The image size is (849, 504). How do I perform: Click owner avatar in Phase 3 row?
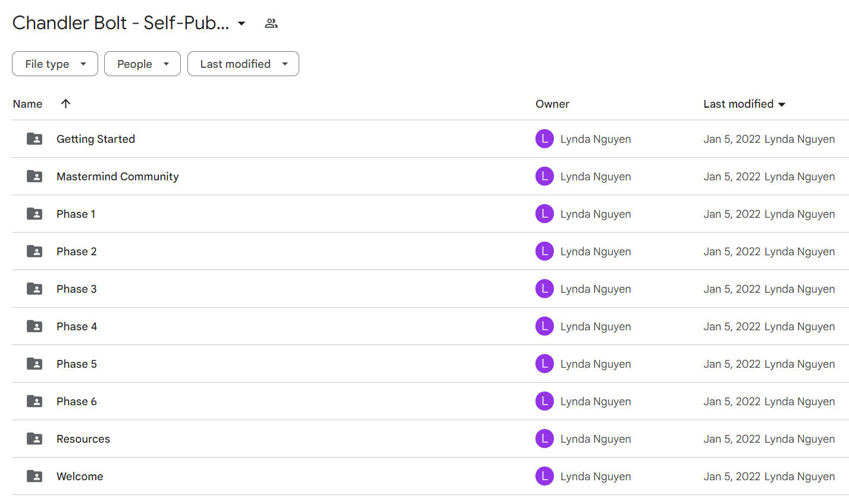544,289
